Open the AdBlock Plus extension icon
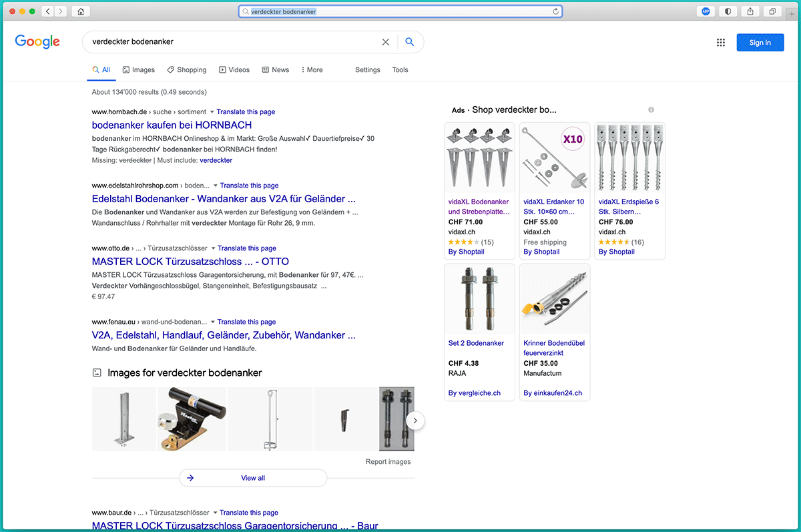Screen dimensions: 801x532 (x=706, y=11)
